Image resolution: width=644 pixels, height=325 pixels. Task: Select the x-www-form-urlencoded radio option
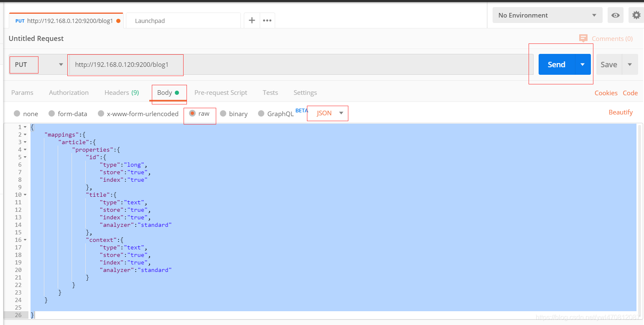(101, 114)
